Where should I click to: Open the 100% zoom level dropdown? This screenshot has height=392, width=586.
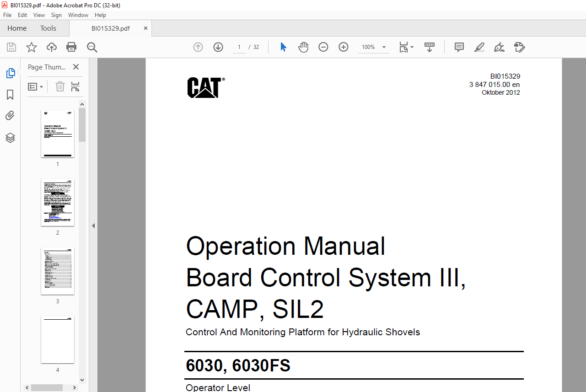click(384, 47)
